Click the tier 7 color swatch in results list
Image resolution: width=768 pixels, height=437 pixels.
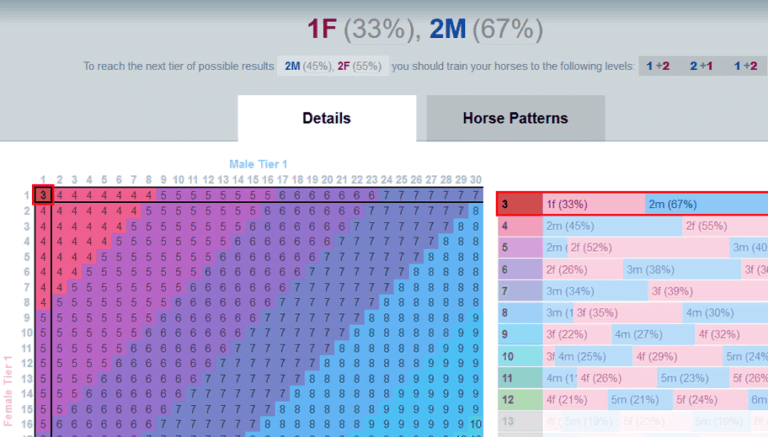coord(520,291)
